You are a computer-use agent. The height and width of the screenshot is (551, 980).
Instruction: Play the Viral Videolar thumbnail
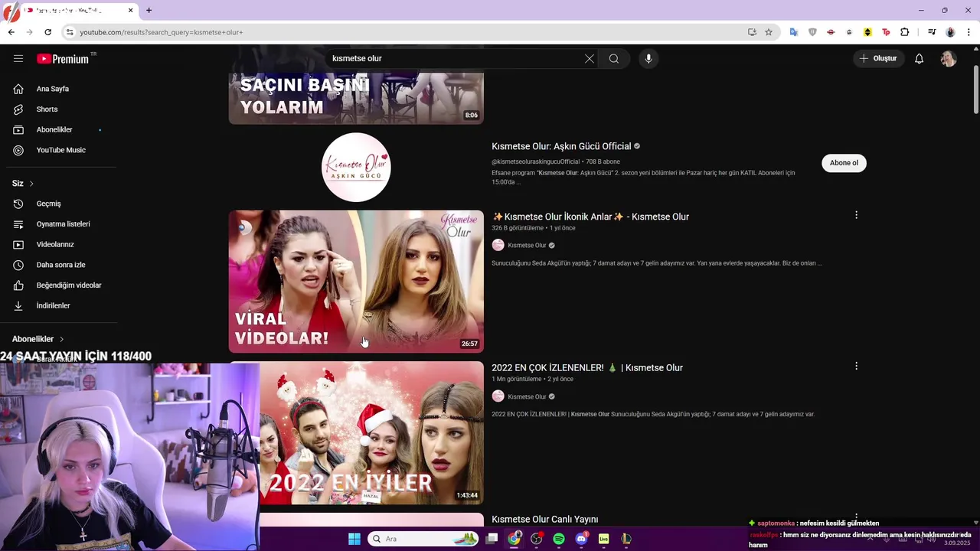coord(356,282)
